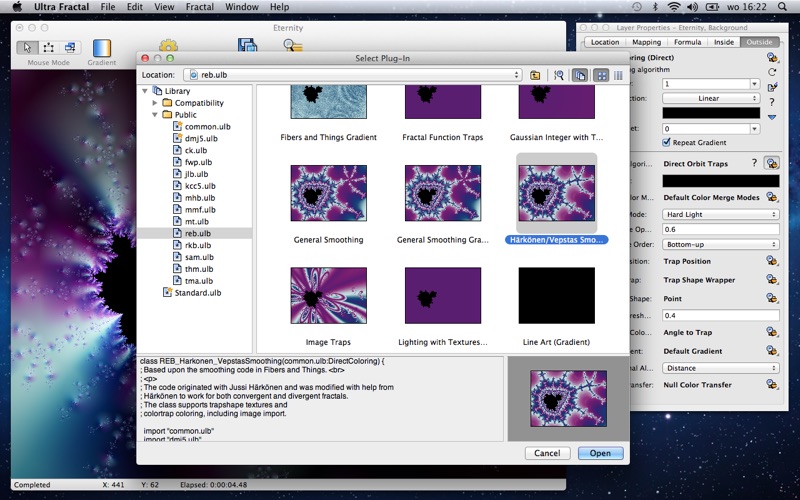The image size is (800, 500).
Task: Select the Line Art (Gradient) thumbnail
Action: (557, 295)
